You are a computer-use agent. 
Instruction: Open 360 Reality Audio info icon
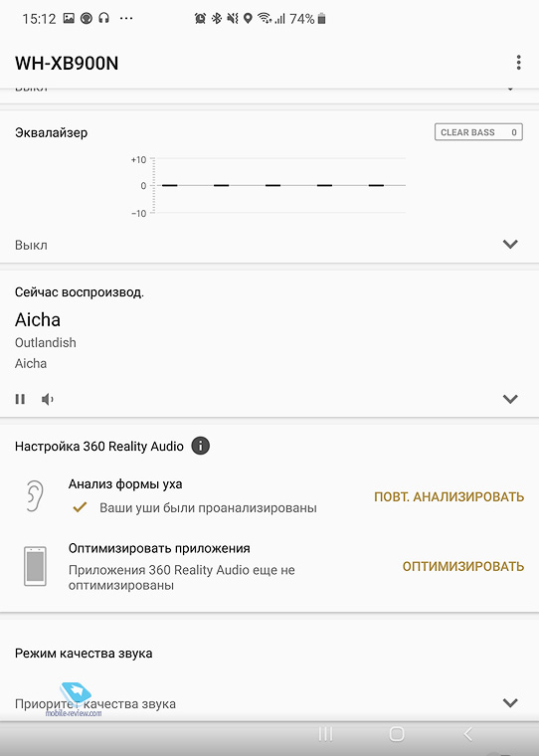pyautogui.click(x=201, y=446)
